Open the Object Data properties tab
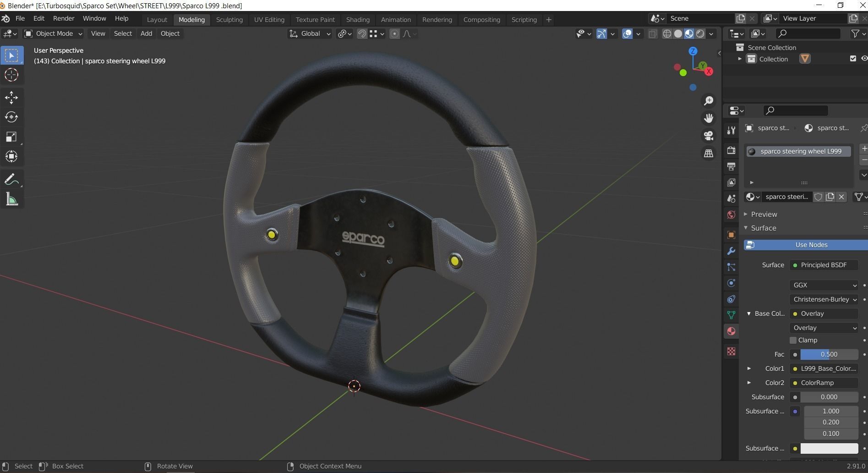868x473 pixels. [731, 315]
